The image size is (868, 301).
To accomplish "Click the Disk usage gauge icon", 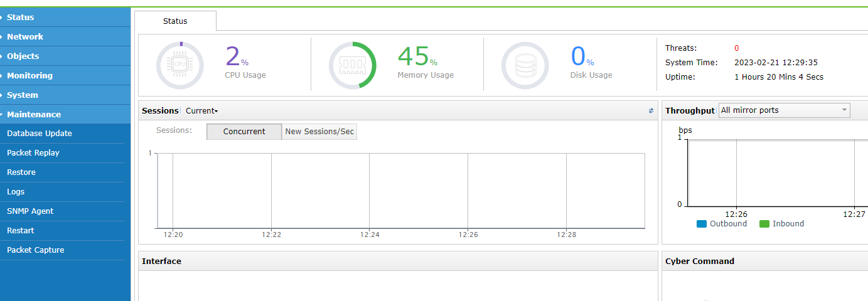I will pos(525,65).
